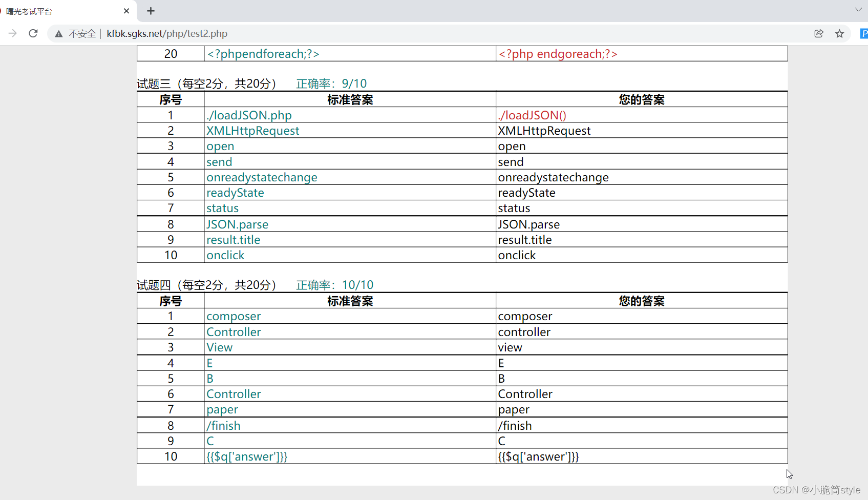Click your answer status in row 7

tap(514, 208)
